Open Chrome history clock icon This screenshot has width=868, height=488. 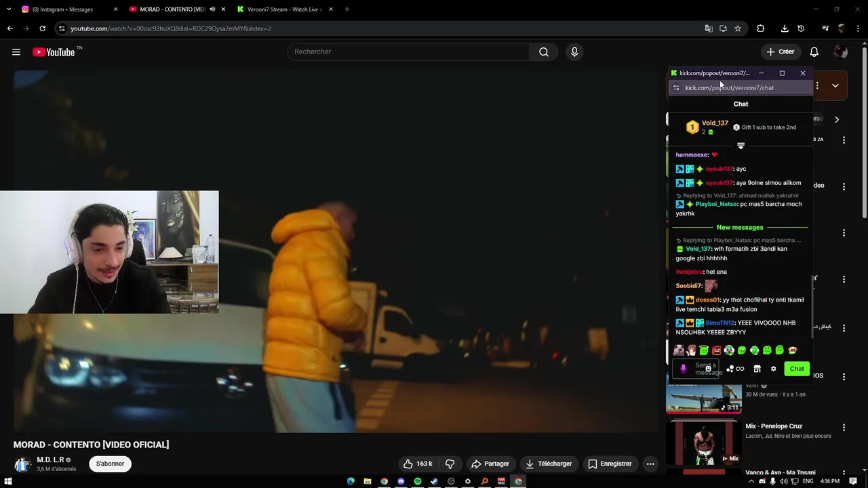(x=801, y=28)
